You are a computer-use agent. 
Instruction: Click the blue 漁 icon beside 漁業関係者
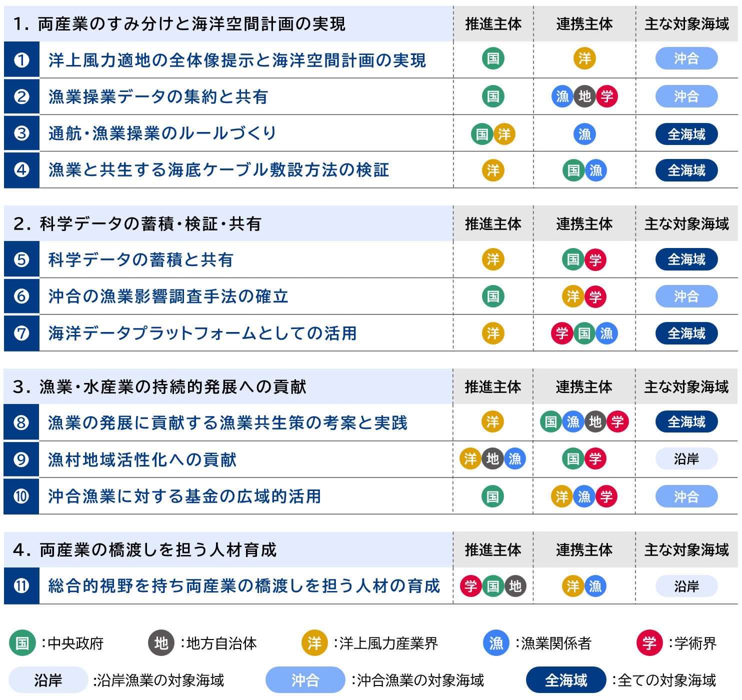coord(496,643)
